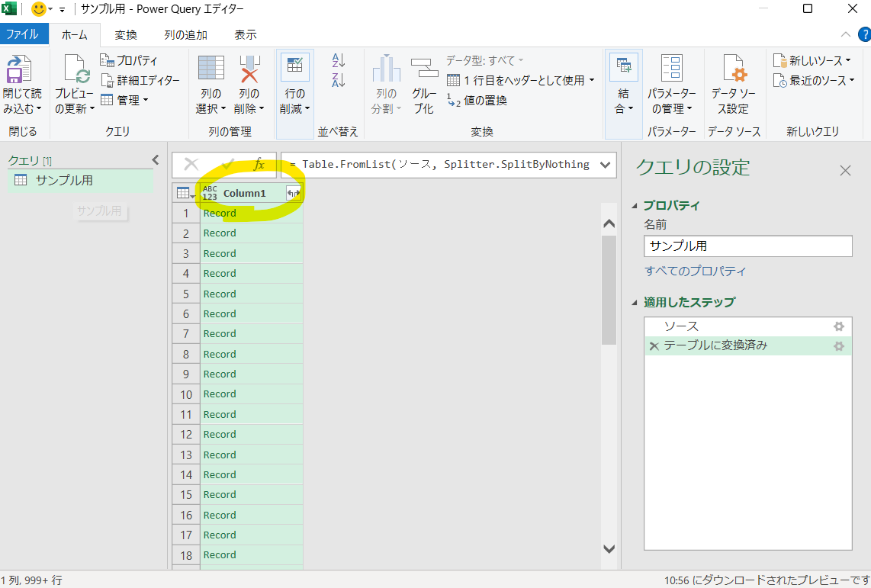Switch to the 変換 ribbon tab
871x588 pixels.
[126, 35]
